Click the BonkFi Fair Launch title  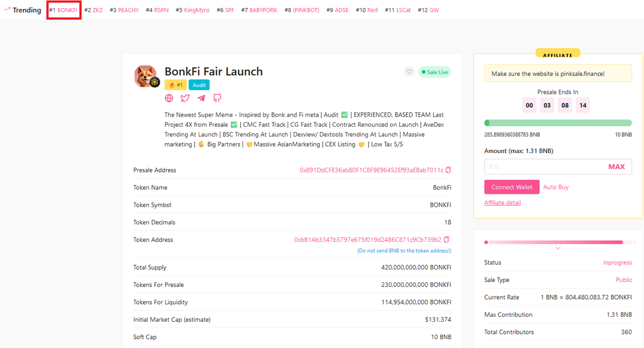[x=214, y=71]
